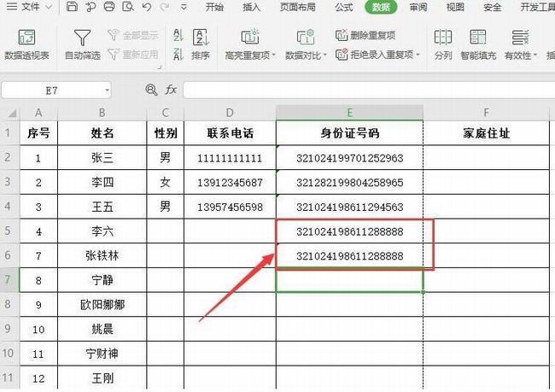The height and width of the screenshot is (392, 555).
Task: Expand the quick access toolbar dropdown
Action: [x=184, y=7]
